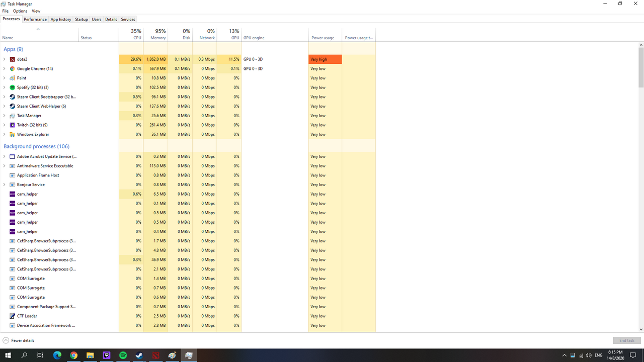This screenshot has height=362, width=644.
Task: Select the dota2 process icon
Action: [x=13, y=59]
